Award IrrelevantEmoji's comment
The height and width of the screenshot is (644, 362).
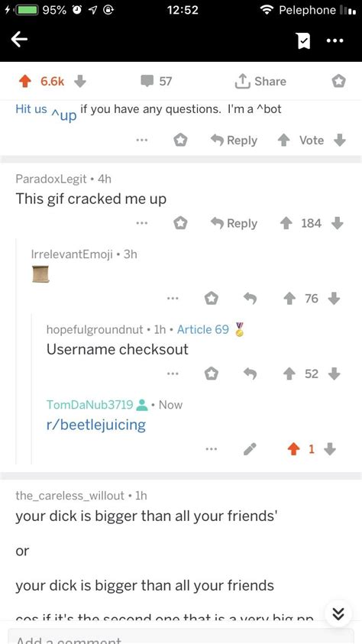211,299
